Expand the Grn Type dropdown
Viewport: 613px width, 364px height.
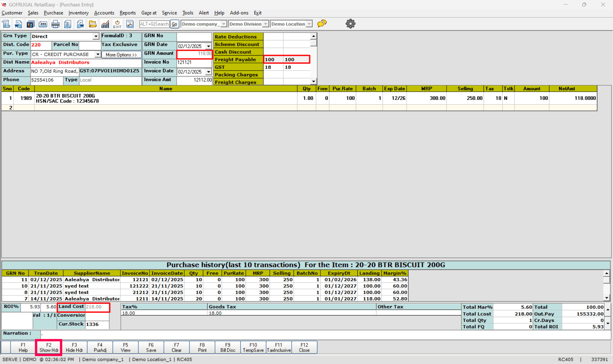[96, 36]
